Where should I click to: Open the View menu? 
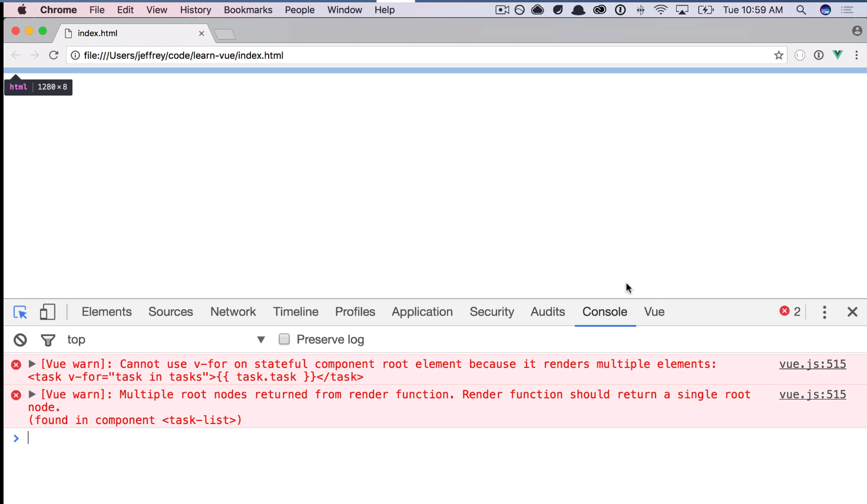tap(157, 10)
